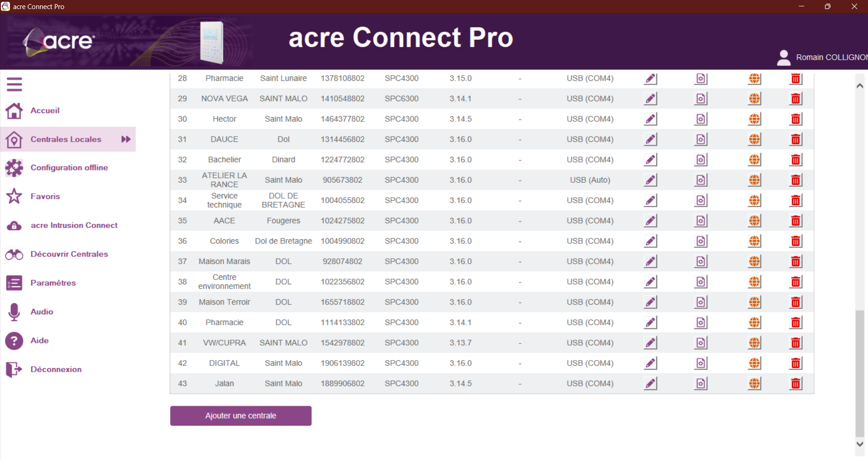Click the USB (Auto) connection cell
The image size is (868, 460).
[590, 180]
